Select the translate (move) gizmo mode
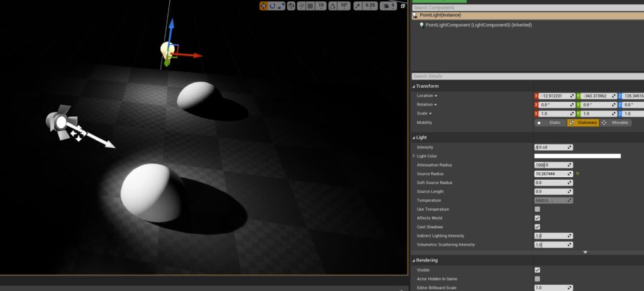This screenshot has width=644, height=291. pos(264,6)
